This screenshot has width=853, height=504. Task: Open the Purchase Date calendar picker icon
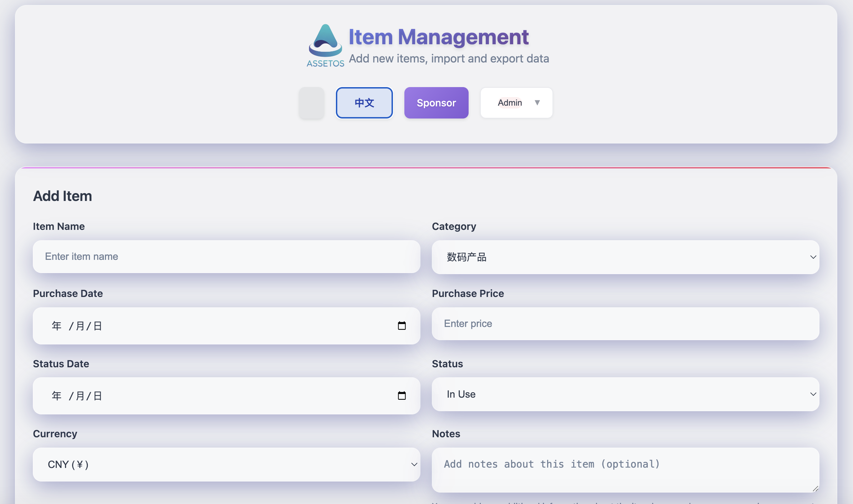[x=402, y=326]
